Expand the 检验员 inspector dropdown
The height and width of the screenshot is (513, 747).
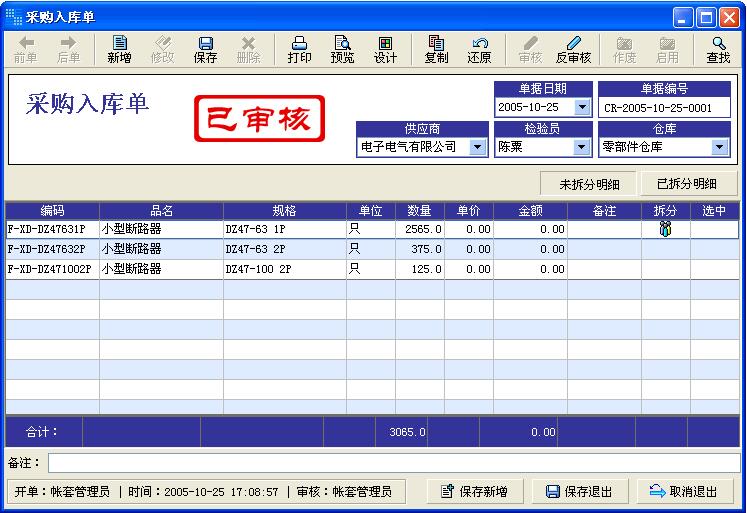pyautogui.click(x=582, y=147)
